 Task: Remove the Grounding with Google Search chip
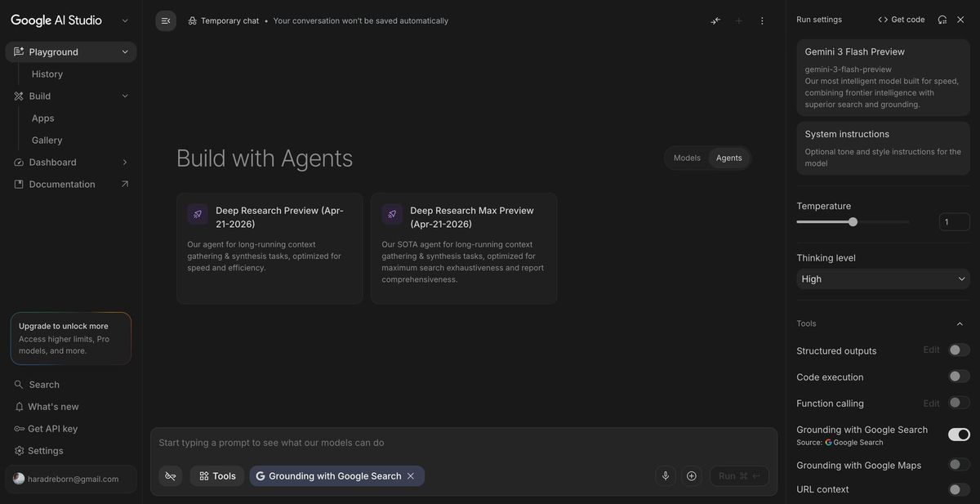point(411,476)
